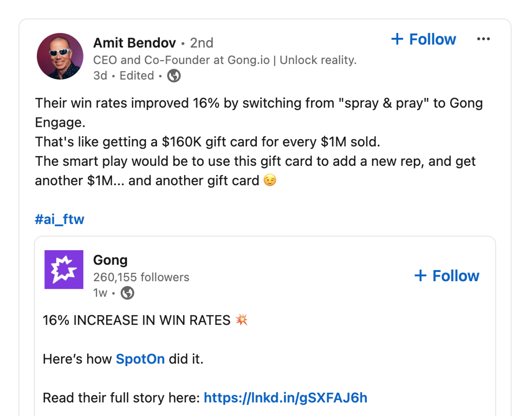Image resolution: width=532 pixels, height=416 pixels.
Task: Follow the Gong company page
Action: pyautogui.click(x=446, y=276)
